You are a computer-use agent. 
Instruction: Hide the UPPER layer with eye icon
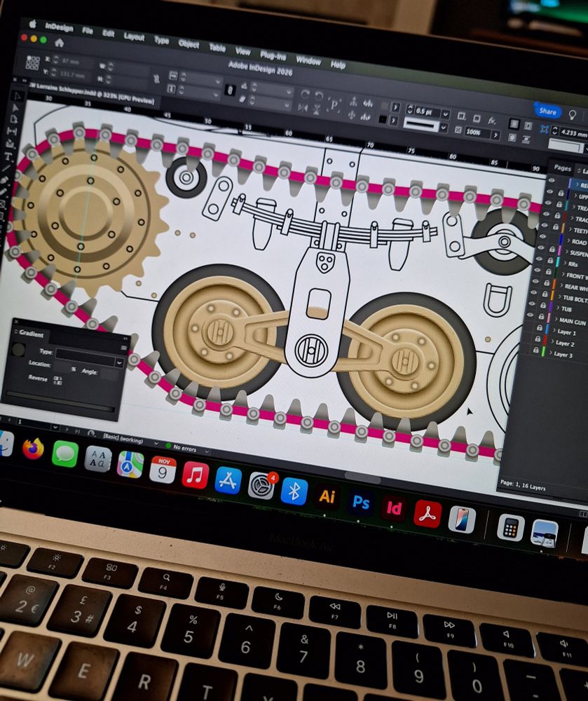(550, 192)
